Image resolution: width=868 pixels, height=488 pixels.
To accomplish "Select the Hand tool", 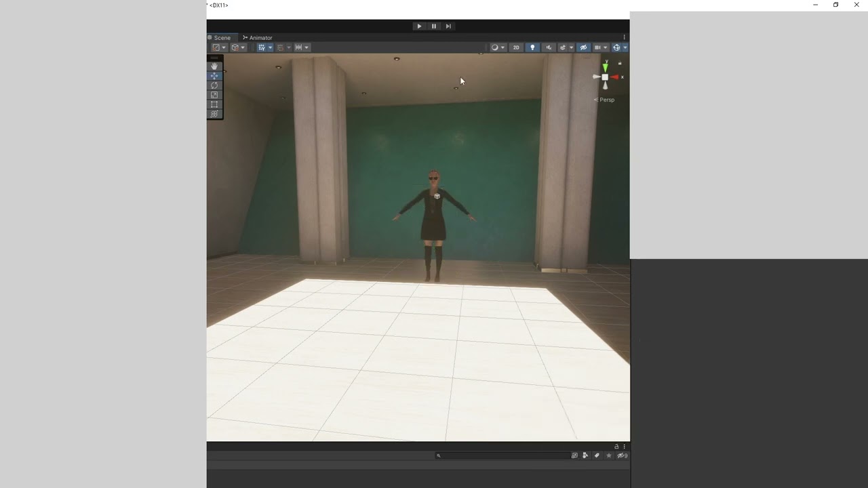I will pos(214,66).
